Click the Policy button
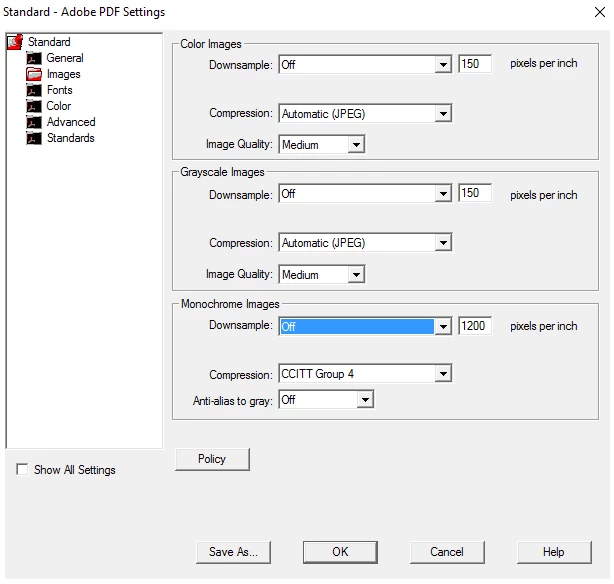614x584 pixels. click(x=212, y=459)
